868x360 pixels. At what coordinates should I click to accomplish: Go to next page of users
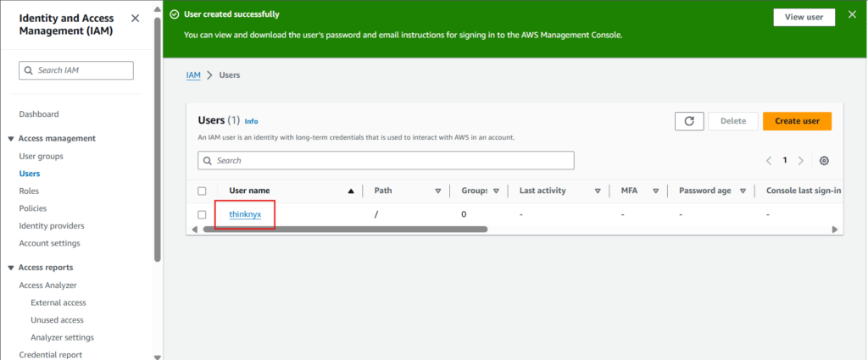click(x=801, y=160)
